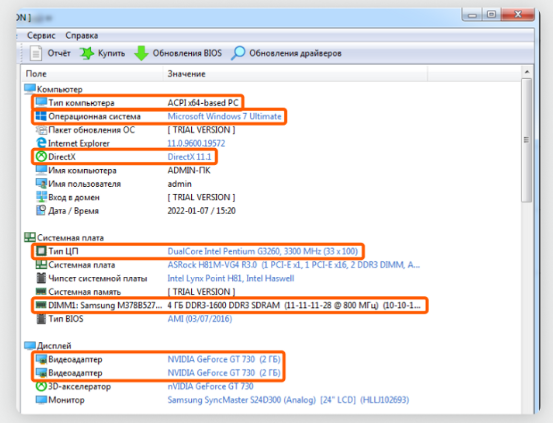Click the Дисплей section monitor icon
Screen dimensions: 553x423
click(x=30, y=345)
